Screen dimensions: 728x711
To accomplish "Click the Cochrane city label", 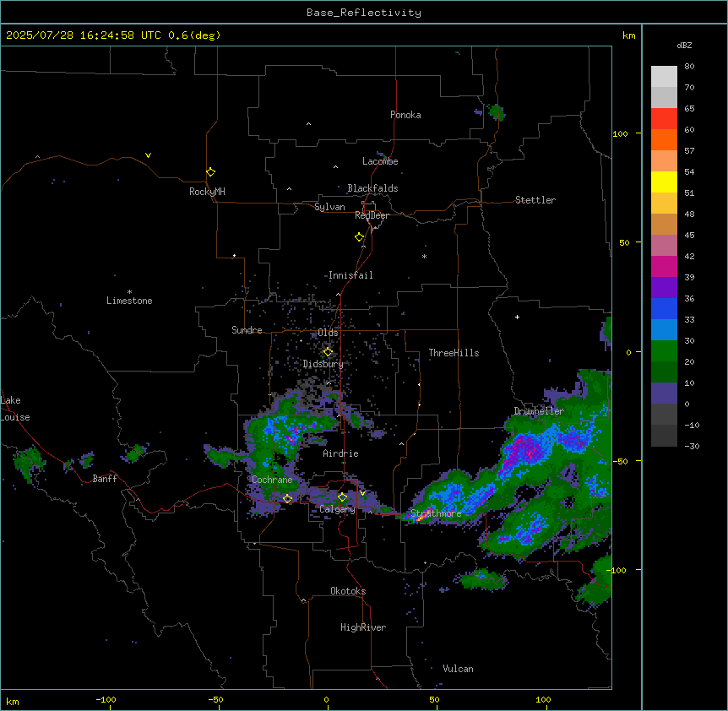I will coord(272,480).
